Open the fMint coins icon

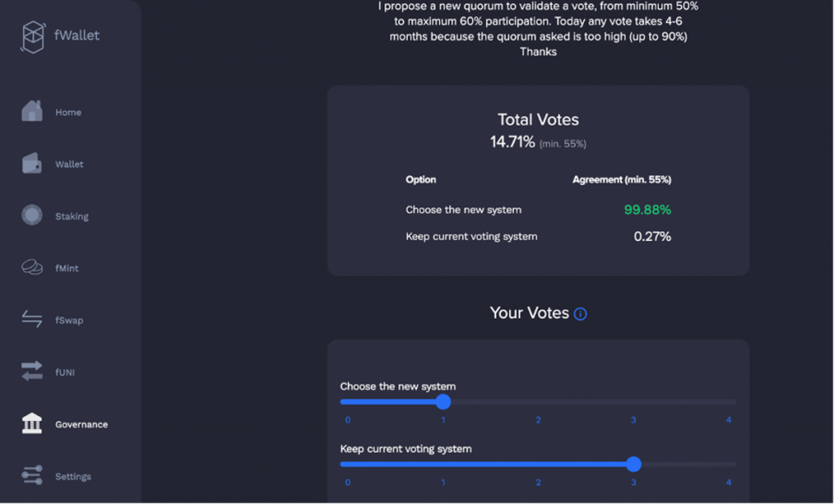[32, 268]
